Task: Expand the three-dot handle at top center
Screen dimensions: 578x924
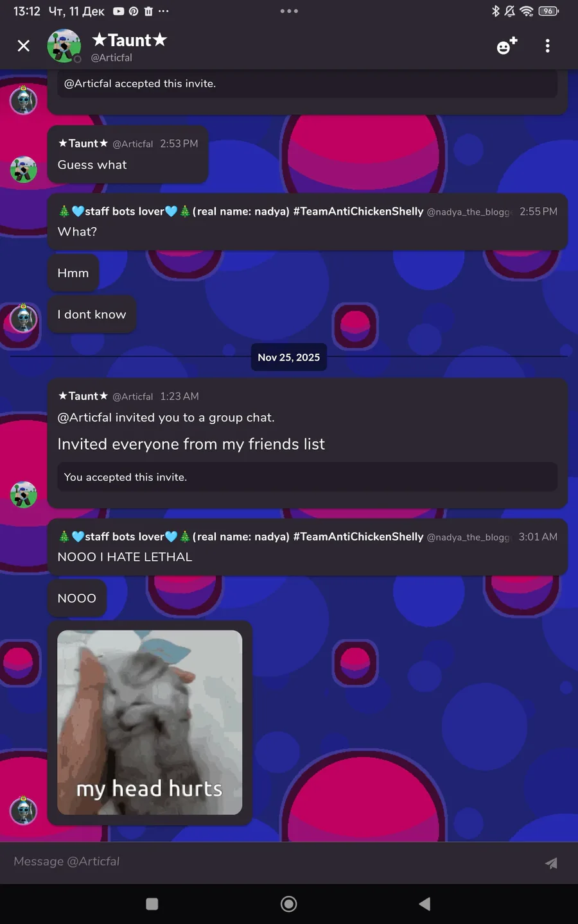Action: (x=289, y=11)
